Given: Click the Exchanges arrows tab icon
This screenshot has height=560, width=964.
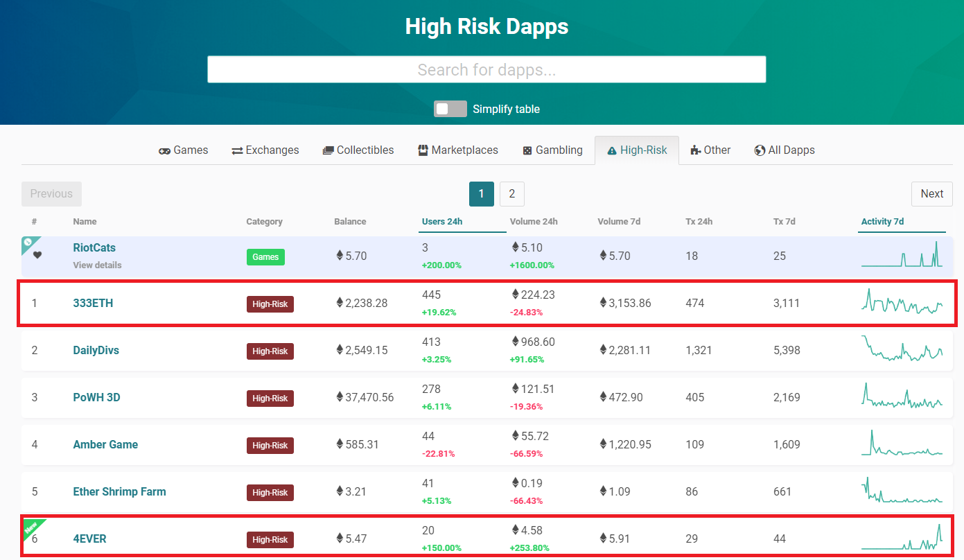Looking at the screenshot, I should [237, 150].
